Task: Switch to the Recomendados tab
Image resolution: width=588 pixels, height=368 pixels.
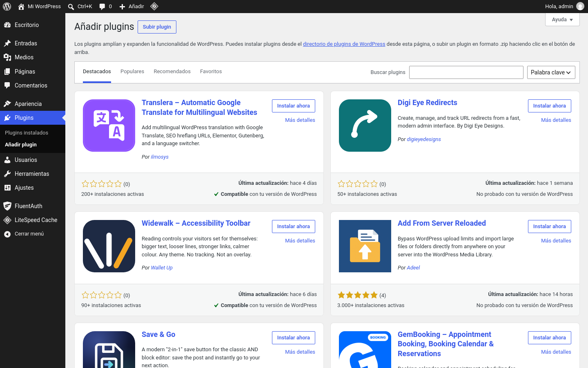Action: 172,72
